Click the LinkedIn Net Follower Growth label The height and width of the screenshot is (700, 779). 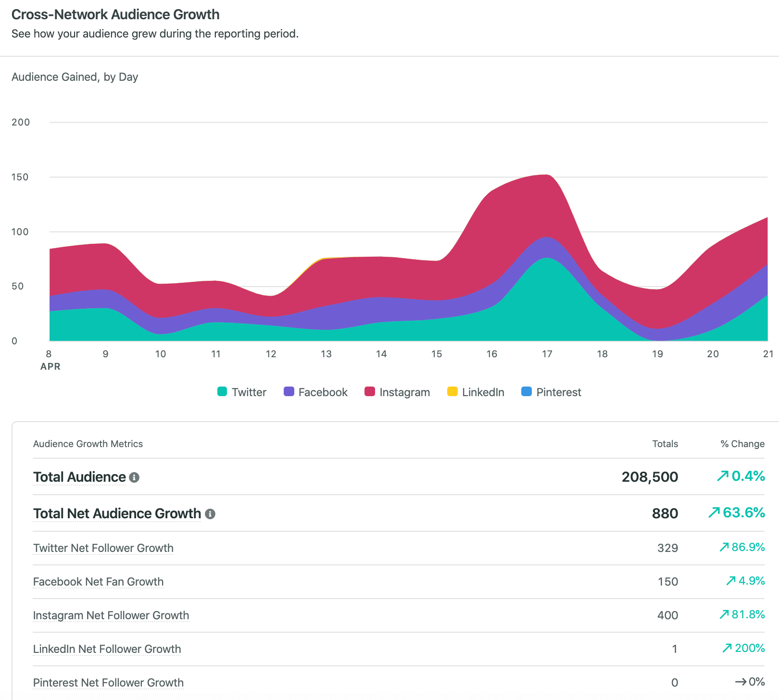[107, 649]
